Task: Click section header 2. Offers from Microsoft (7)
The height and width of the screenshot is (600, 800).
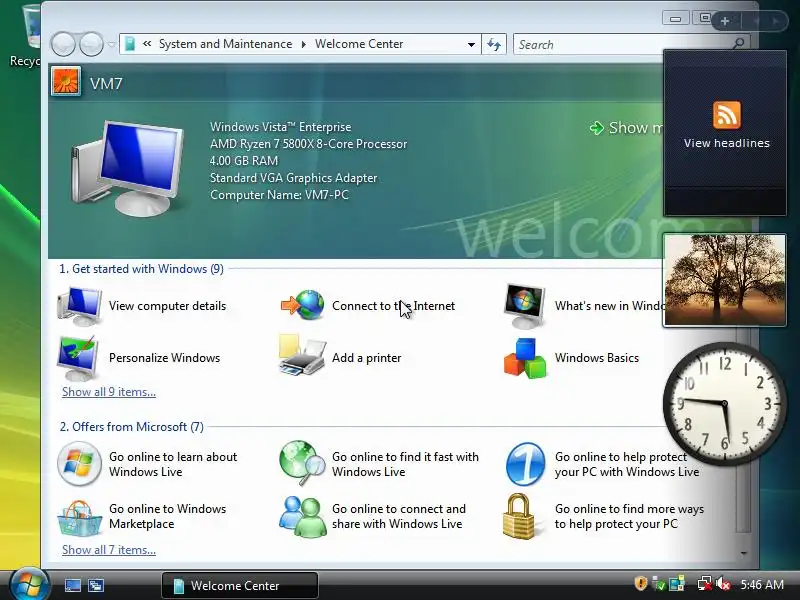Action: pyautogui.click(x=132, y=427)
